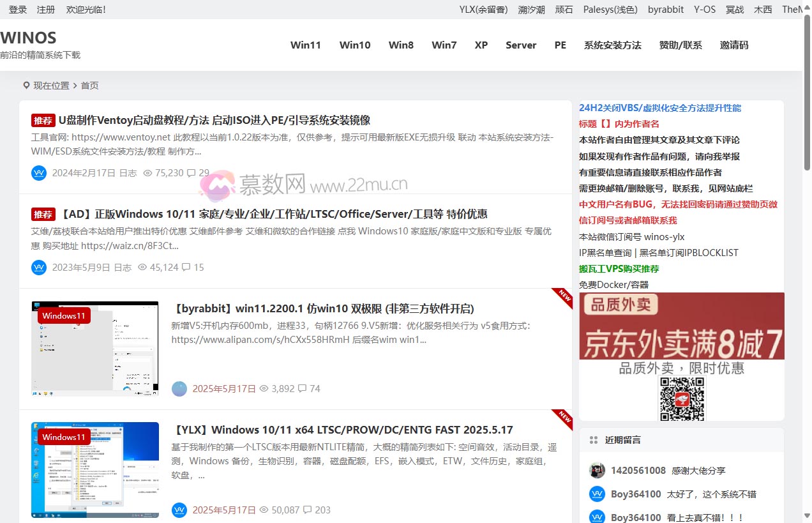The height and width of the screenshot is (523, 812).
Task: Click avatar of commenter 1420561008
Action: tap(597, 471)
